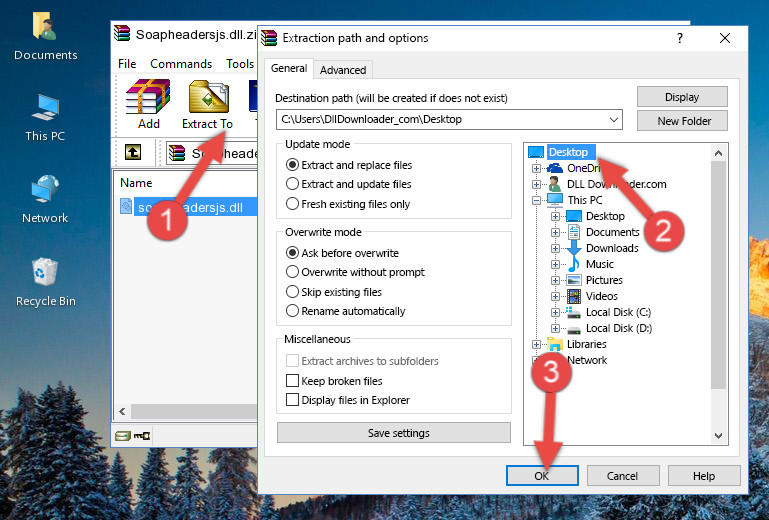769x520 pixels.
Task: Open the Commands menu in WinRAR
Action: coord(181,64)
